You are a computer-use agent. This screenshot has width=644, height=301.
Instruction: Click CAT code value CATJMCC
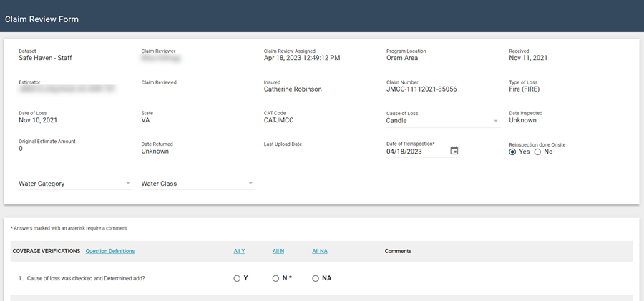[x=278, y=120]
